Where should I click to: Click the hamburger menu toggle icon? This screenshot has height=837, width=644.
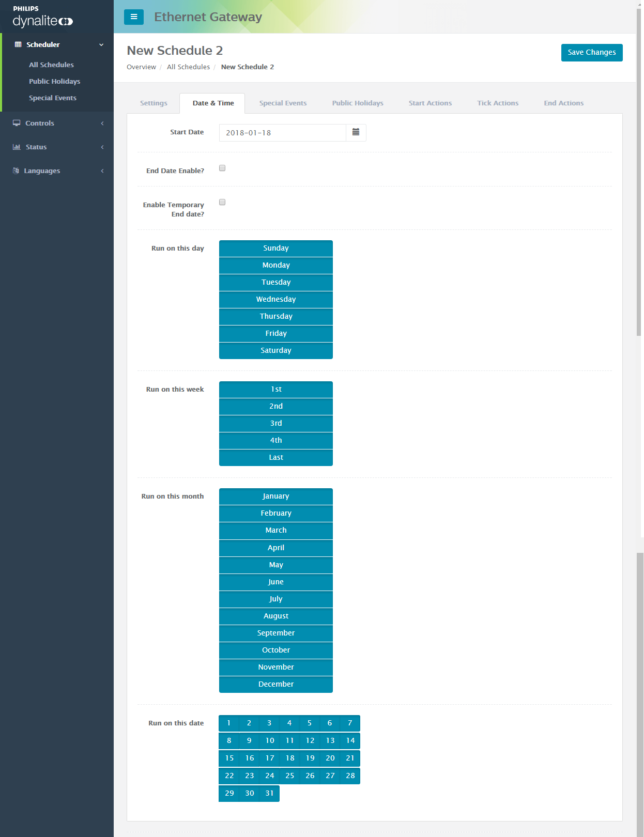(x=134, y=17)
